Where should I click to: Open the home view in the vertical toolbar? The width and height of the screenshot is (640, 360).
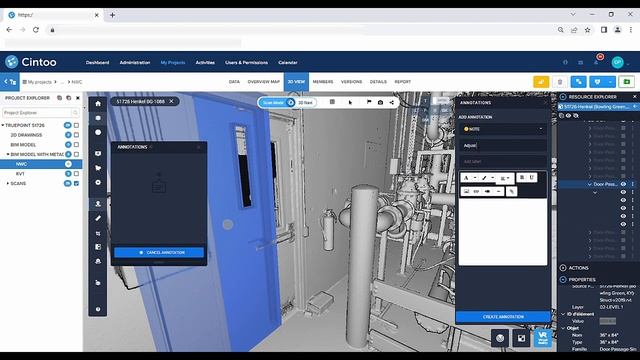(98, 104)
